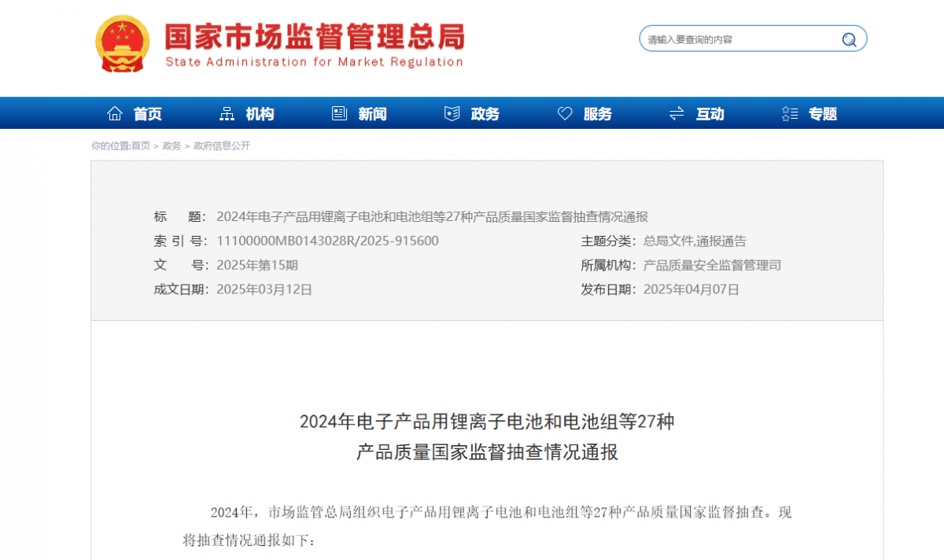Click the national emblem logo

pos(121,43)
